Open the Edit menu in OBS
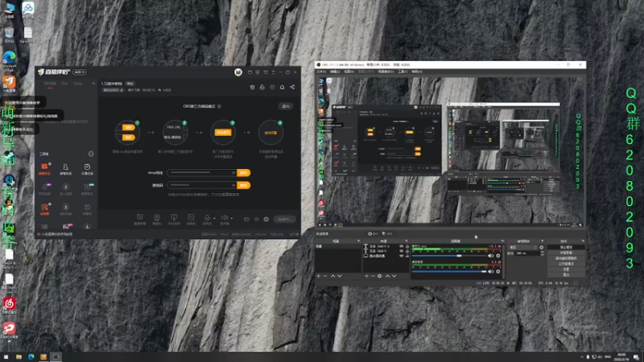This screenshot has width=644, height=362. 335,72
